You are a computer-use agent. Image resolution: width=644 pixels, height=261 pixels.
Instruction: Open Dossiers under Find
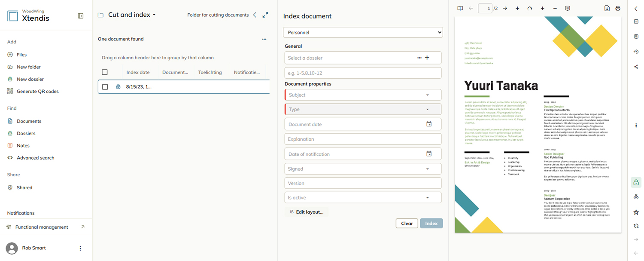point(26,133)
